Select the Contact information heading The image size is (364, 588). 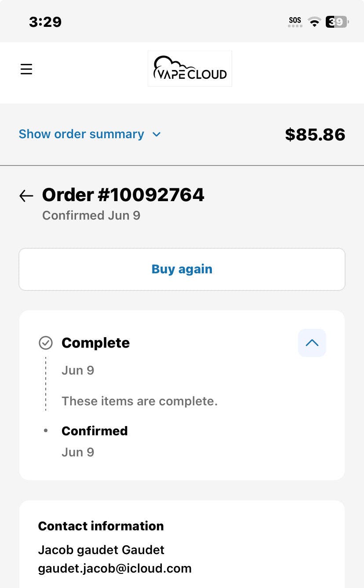(101, 526)
